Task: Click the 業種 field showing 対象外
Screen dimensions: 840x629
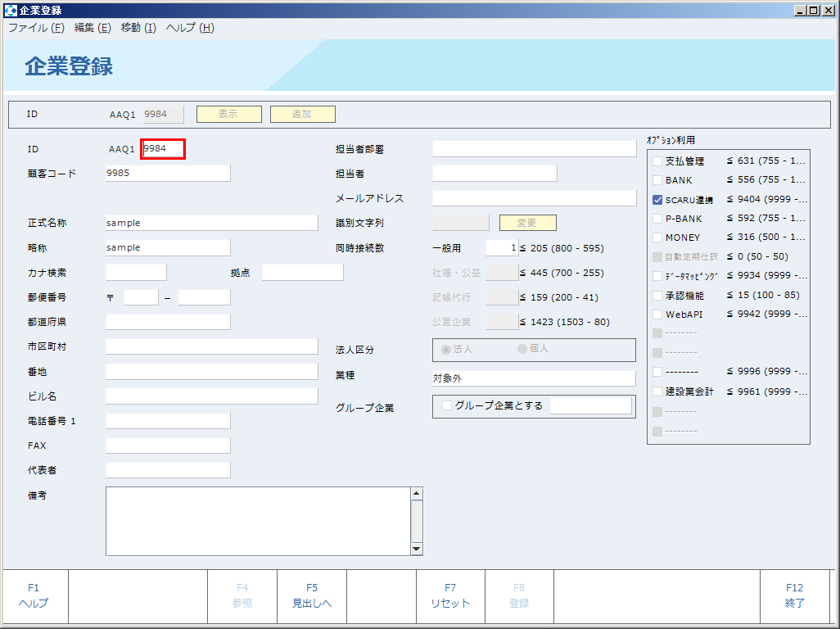Action: (534, 378)
